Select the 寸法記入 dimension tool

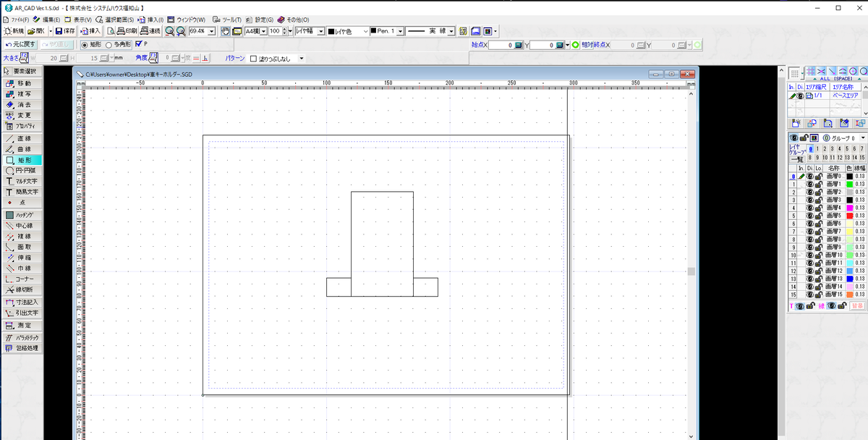[x=22, y=302]
